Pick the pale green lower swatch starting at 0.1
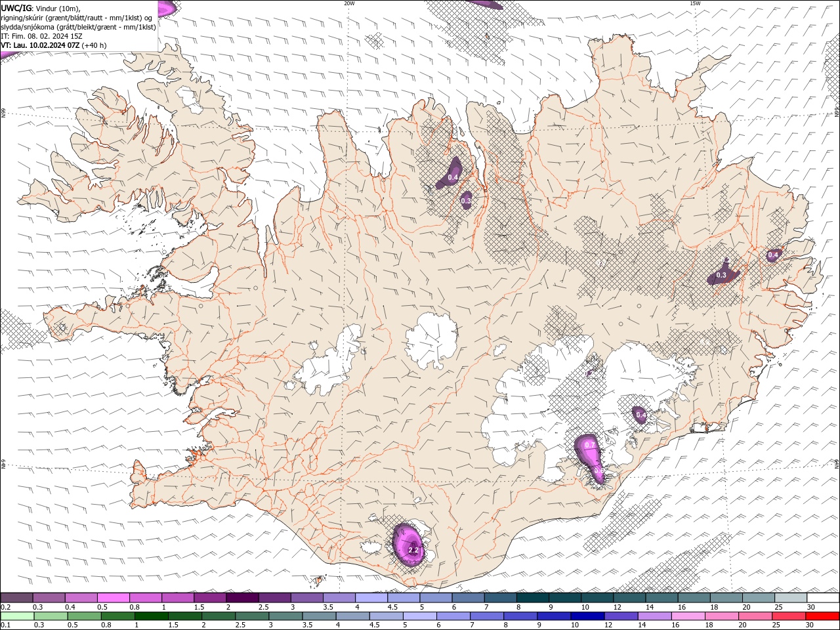The height and width of the screenshot is (630, 840). pos(17,616)
